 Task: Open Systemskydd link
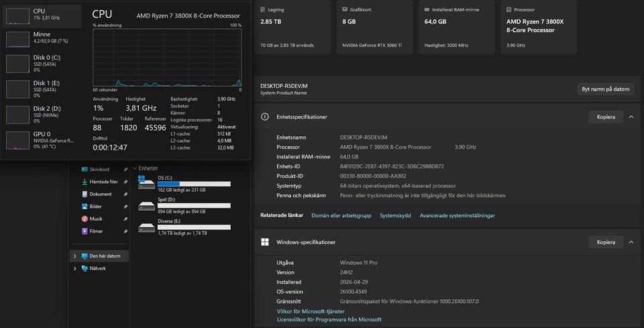click(x=395, y=215)
